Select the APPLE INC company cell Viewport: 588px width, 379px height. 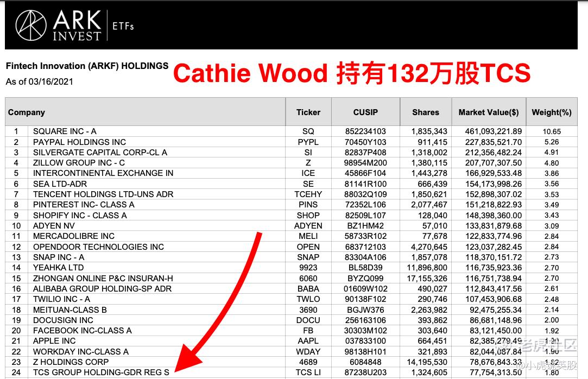156,341
